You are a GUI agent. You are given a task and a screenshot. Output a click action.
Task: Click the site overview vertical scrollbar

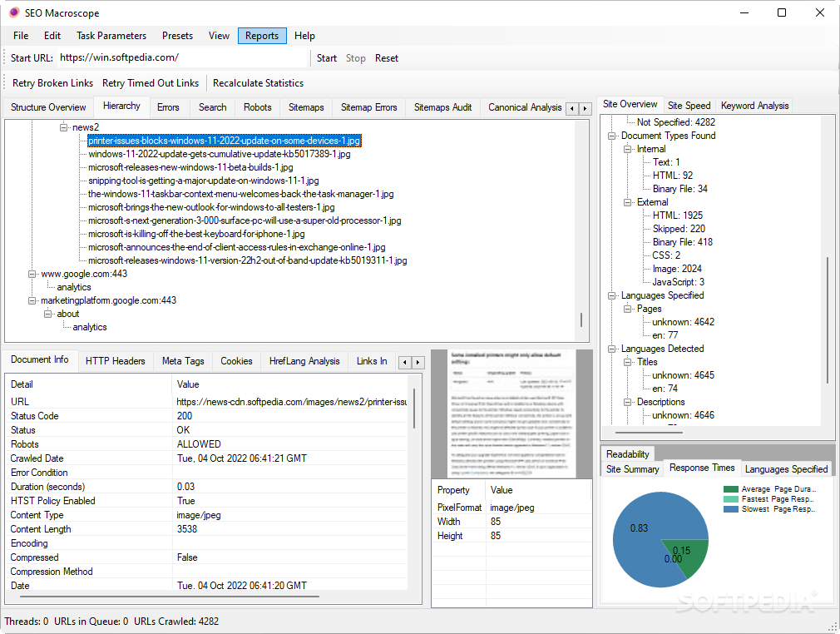[x=828, y=320]
